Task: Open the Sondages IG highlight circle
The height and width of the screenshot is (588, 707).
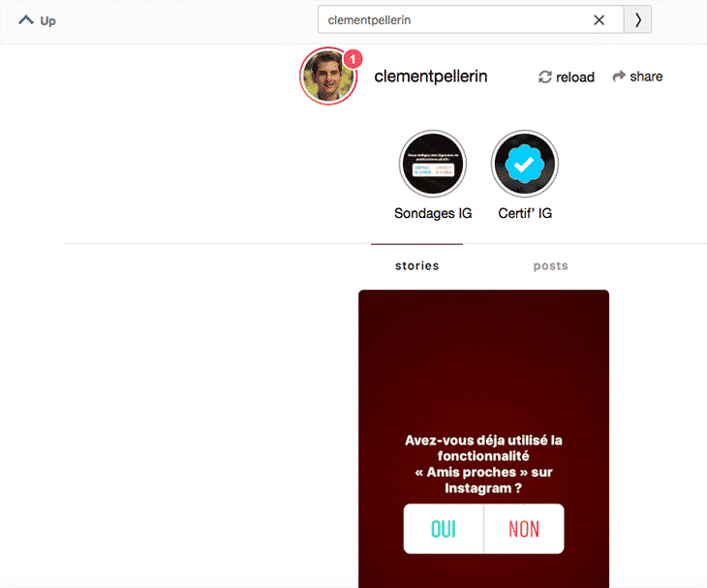Action: pyautogui.click(x=433, y=164)
